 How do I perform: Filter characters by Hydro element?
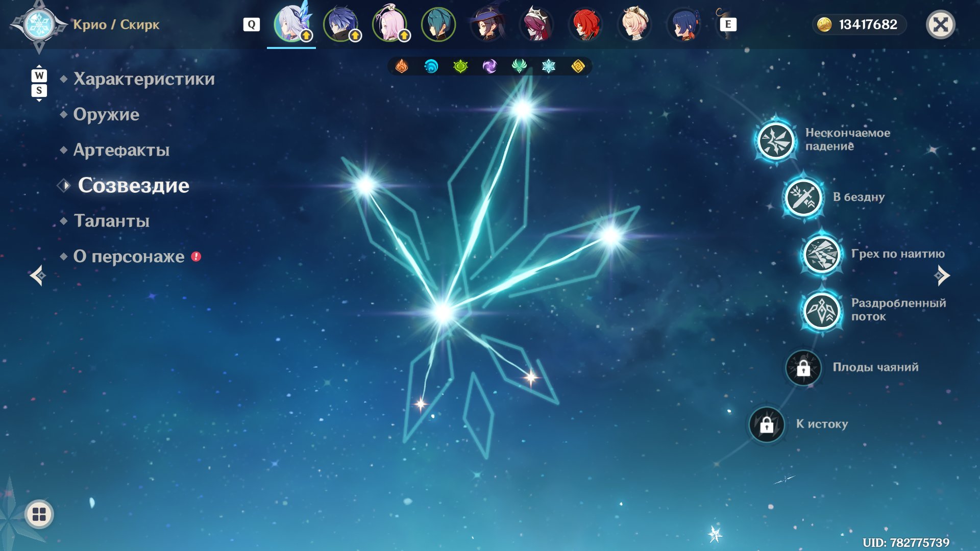pyautogui.click(x=431, y=66)
